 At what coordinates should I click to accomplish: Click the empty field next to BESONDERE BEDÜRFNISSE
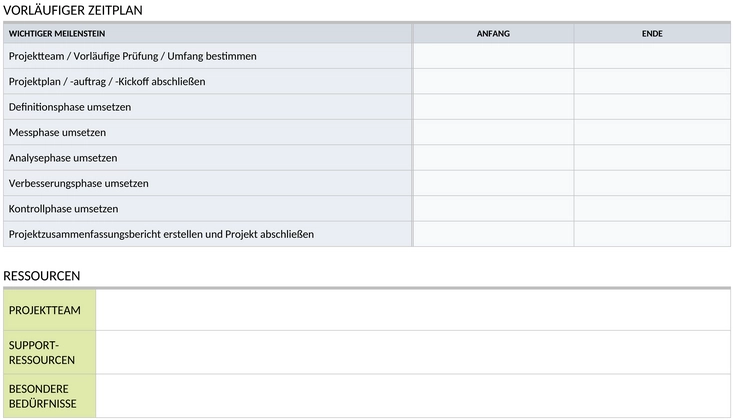pos(413,396)
